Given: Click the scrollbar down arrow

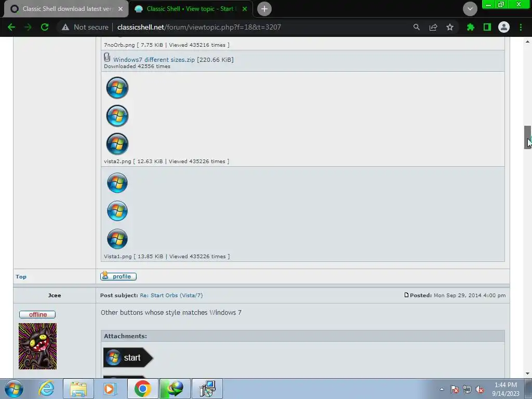Looking at the screenshot, I should [x=527, y=374].
